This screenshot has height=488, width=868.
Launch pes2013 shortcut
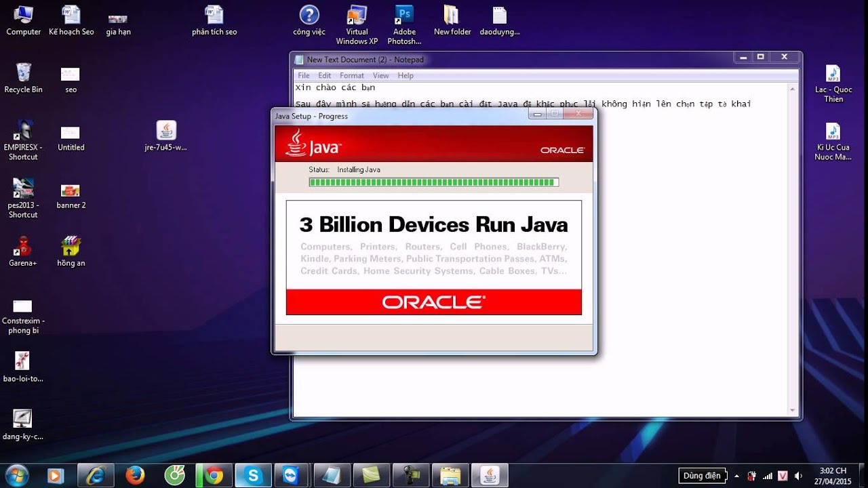tap(23, 198)
